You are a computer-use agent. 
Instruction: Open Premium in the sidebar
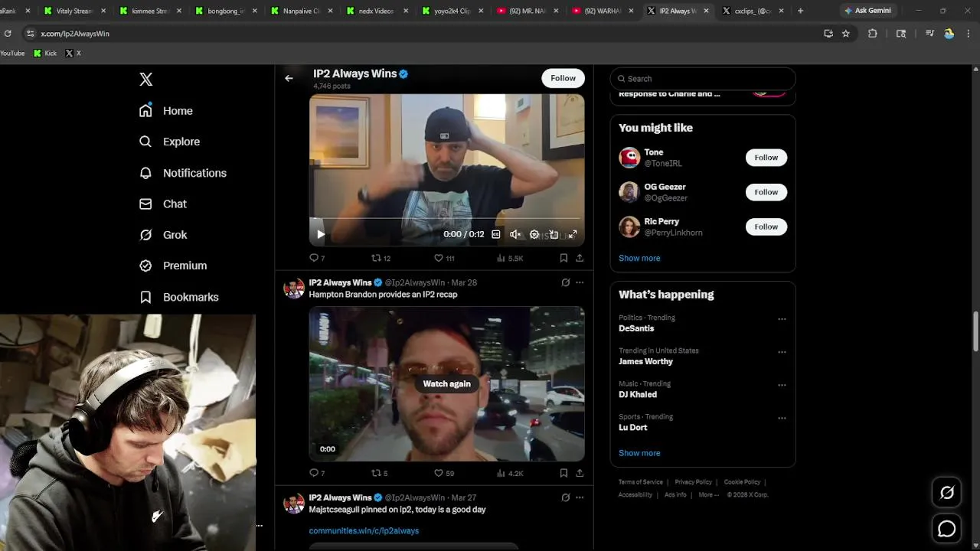pyautogui.click(x=173, y=266)
